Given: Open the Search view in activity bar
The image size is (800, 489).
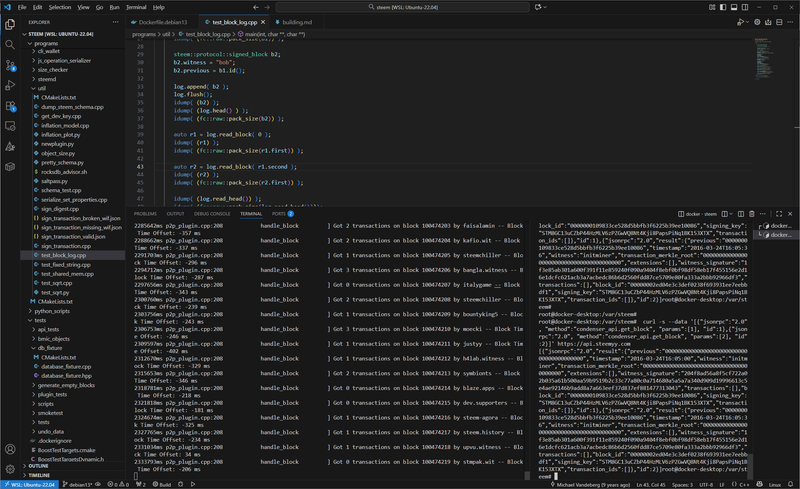Looking at the screenshot, I should click(x=11, y=45).
